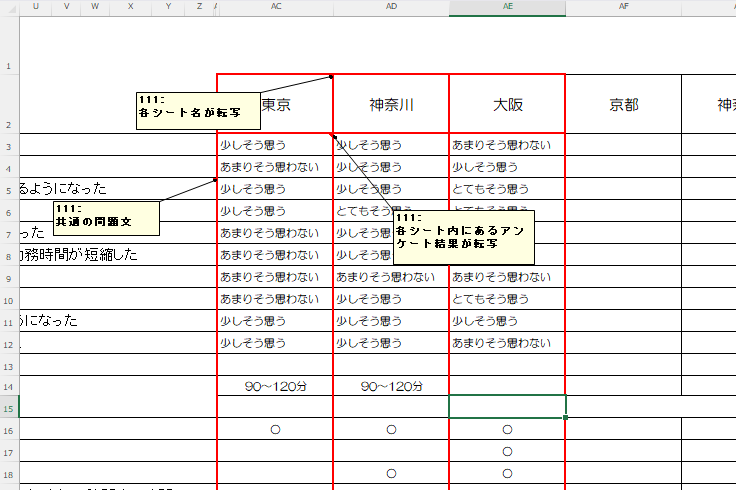The image size is (736, 490).
Task: Click the row 11 text になった
Action: point(49,321)
